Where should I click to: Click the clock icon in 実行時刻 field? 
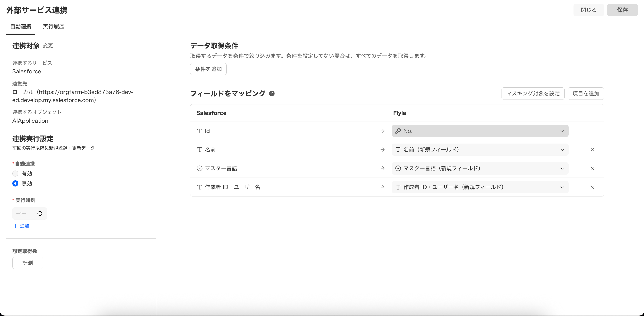click(40, 214)
